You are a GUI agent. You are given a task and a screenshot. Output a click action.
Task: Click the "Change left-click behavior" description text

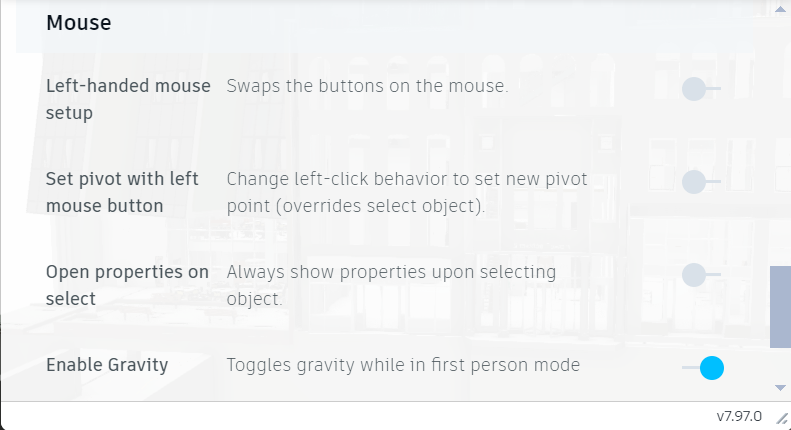[x=406, y=193]
